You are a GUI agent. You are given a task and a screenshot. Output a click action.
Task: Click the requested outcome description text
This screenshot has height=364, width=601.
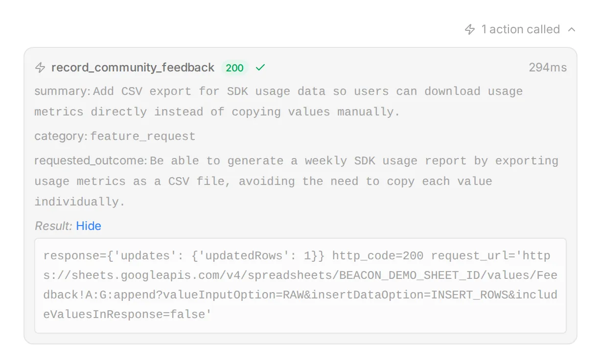[296, 182]
